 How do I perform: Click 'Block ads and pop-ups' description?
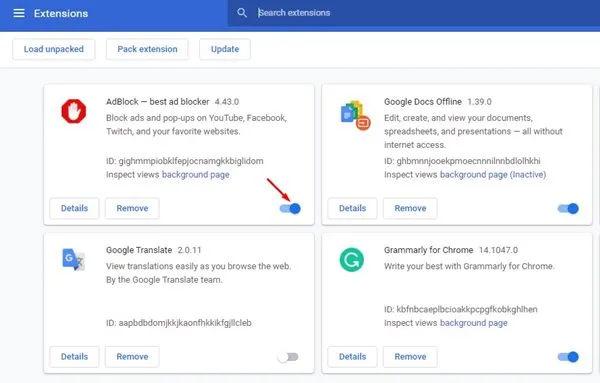click(x=196, y=125)
